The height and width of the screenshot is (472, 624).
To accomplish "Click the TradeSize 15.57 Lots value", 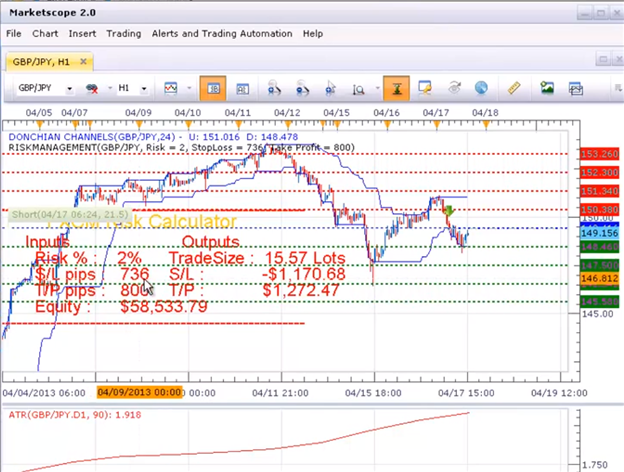I will point(305,258).
